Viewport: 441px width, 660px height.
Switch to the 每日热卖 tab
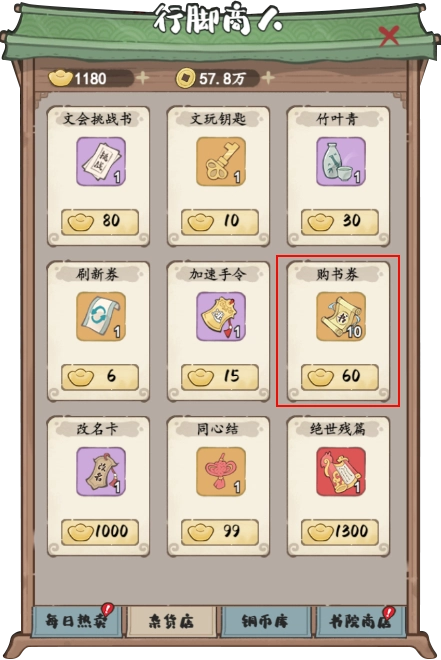(77, 621)
